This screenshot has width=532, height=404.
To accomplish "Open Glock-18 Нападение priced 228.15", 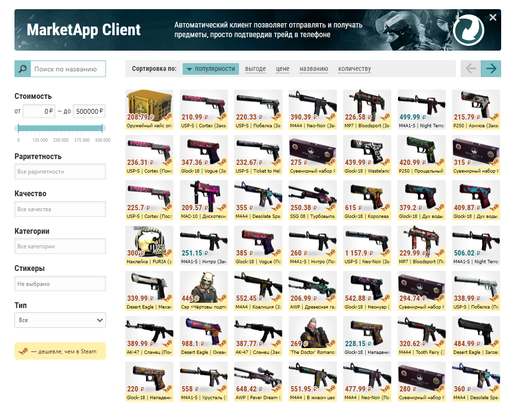I will 367,336.
